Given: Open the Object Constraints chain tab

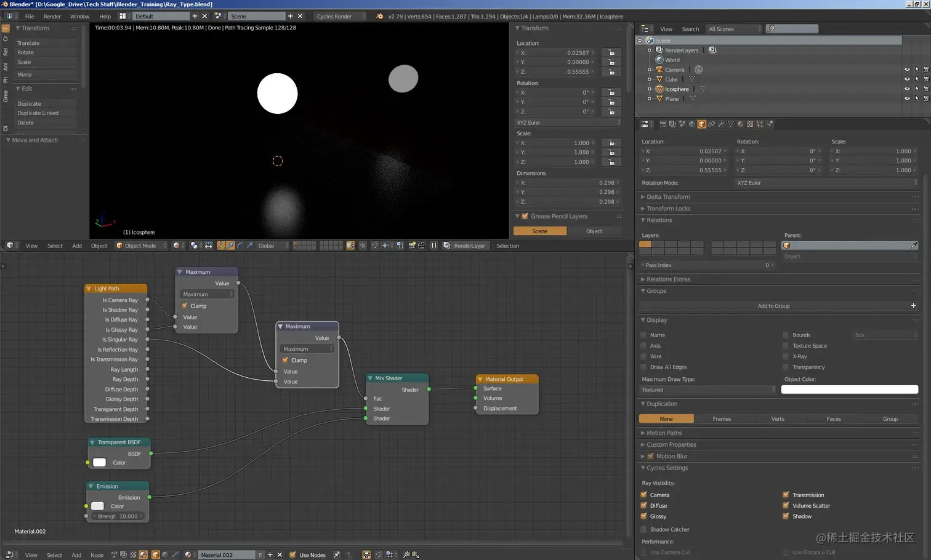Looking at the screenshot, I should point(711,124).
